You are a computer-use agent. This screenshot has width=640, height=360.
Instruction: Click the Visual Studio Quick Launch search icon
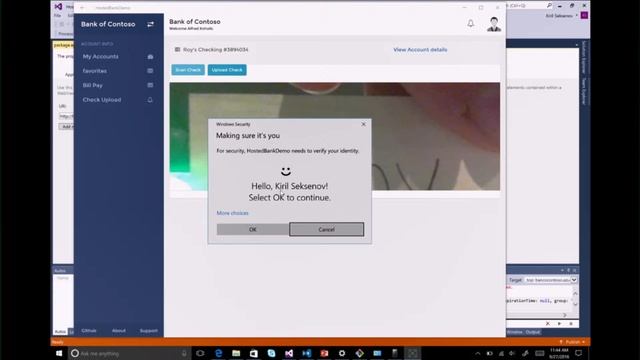549,6
